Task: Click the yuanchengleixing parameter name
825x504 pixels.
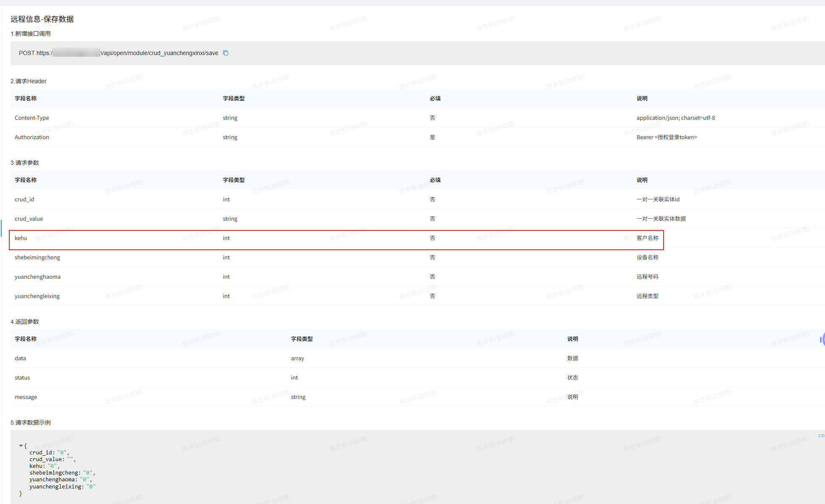Action: point(37,296)
